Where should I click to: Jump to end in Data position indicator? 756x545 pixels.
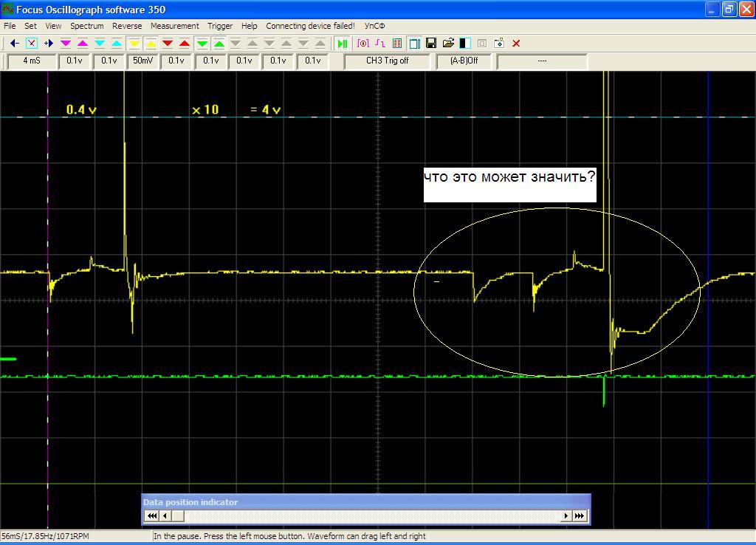click(x=580, y=516)
